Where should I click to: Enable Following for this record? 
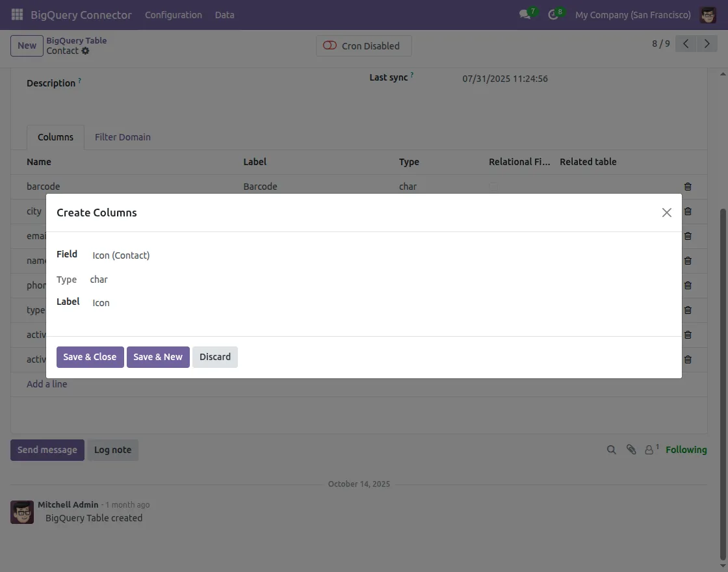(686, 449)
